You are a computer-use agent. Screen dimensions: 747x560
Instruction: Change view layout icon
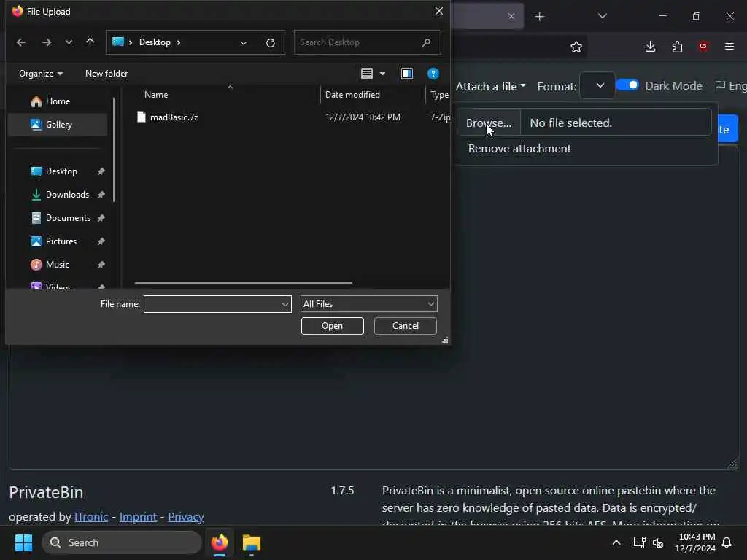point(367,74)
